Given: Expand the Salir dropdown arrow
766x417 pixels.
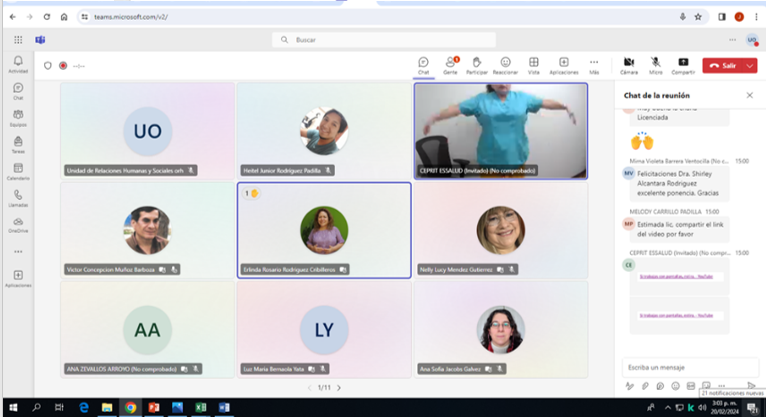Looking at the screenshot, I should [750, 65].
